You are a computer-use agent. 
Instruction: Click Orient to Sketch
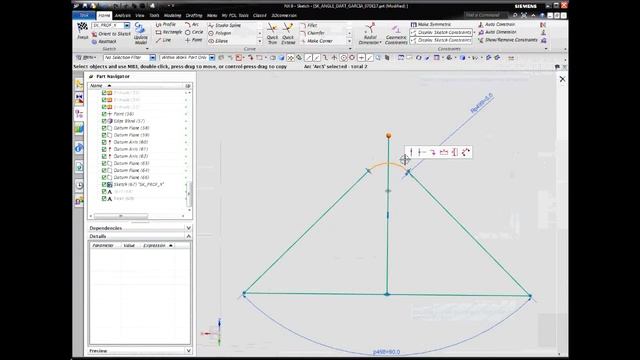pos(111,34)
